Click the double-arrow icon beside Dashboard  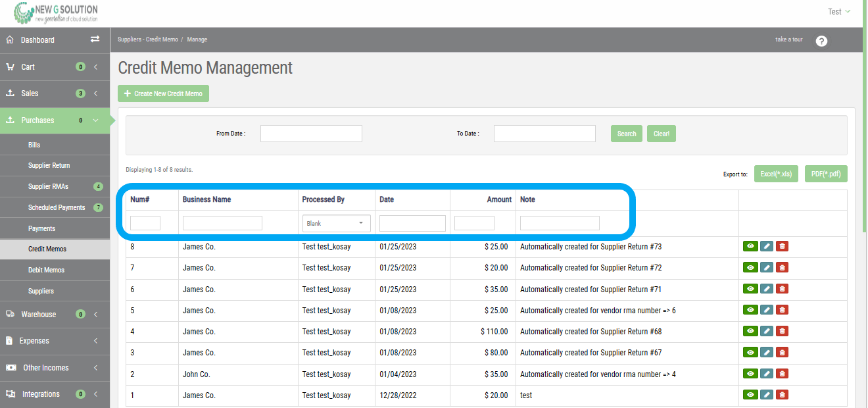94,39
